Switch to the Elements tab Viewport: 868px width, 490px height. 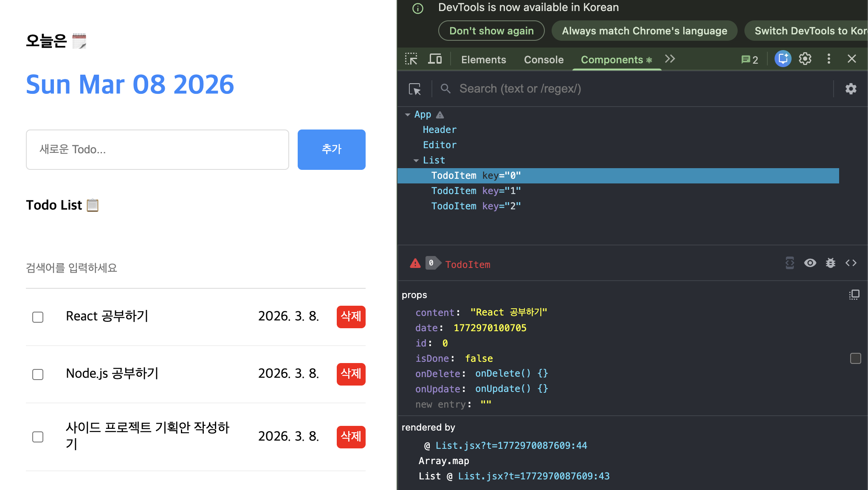pos(483,60)
